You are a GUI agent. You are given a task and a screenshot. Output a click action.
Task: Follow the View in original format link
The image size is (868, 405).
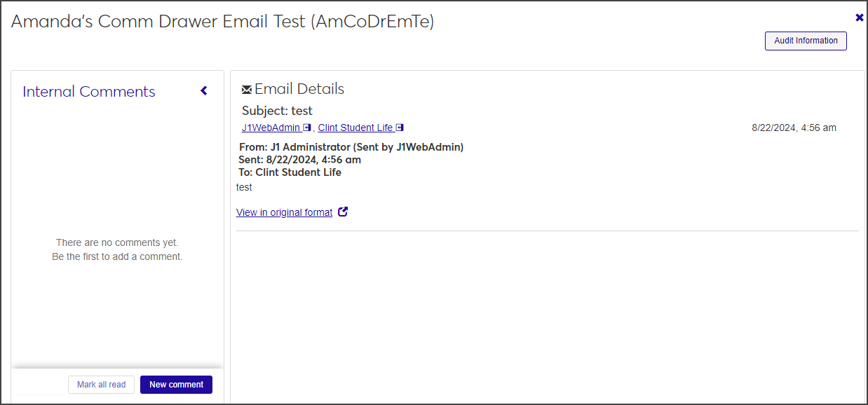pyautogui.click(x=284, y=212)
